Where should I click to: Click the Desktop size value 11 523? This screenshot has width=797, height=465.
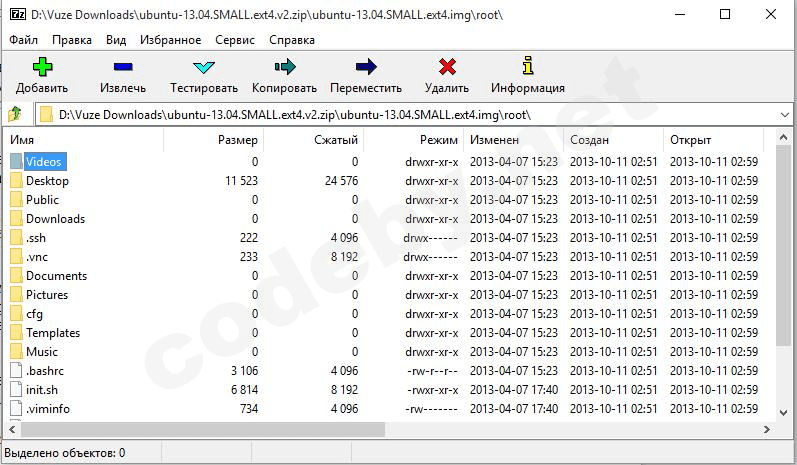point(241,180)
